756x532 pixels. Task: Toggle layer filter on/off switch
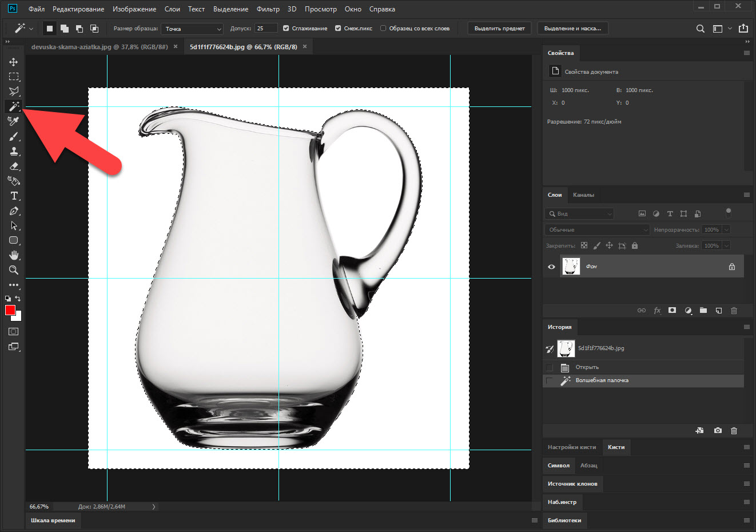click(x=728, y=213)
